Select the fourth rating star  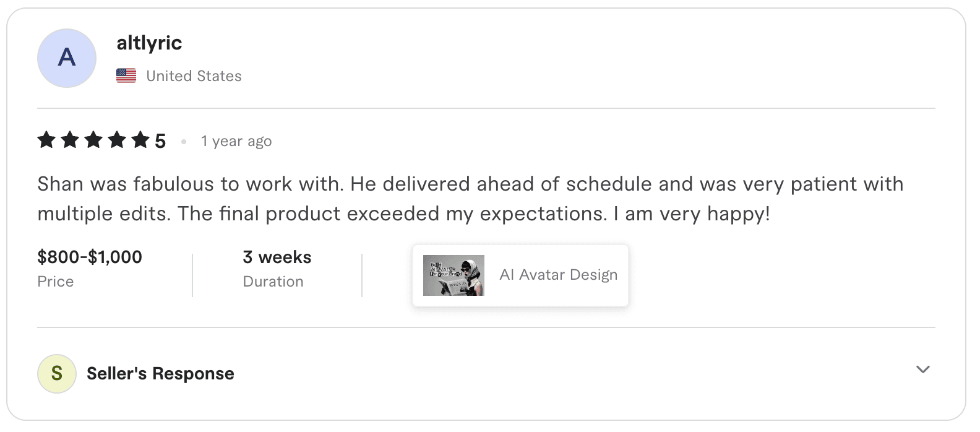tap(117, 140)
